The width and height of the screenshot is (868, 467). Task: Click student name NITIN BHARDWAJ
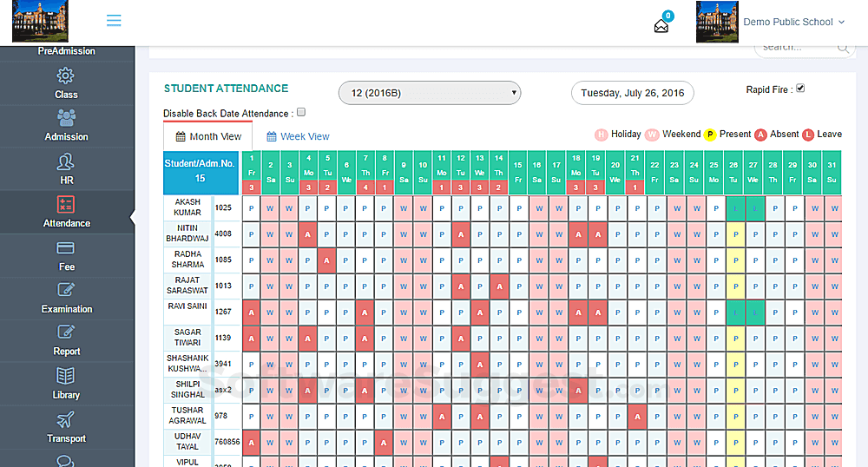click(x=187, y=233)
